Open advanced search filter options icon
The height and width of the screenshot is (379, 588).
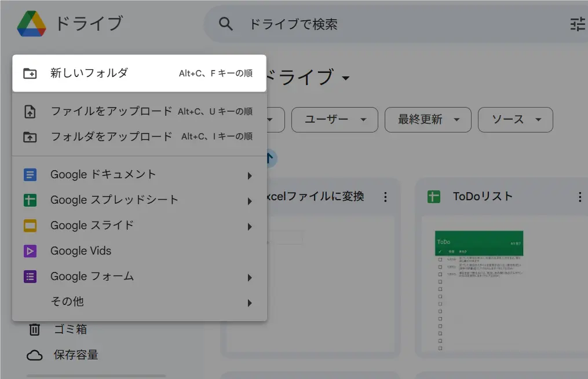[578, 24]
